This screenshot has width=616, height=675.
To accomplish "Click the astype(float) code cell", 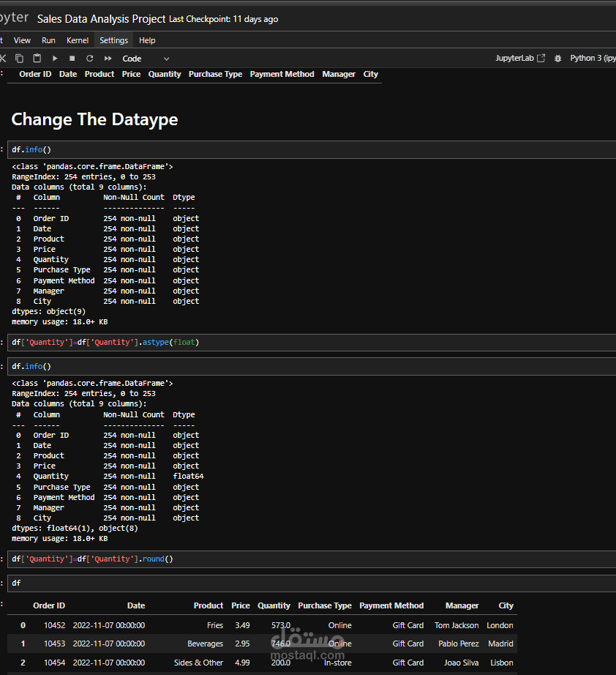I will tap(312, 343).
